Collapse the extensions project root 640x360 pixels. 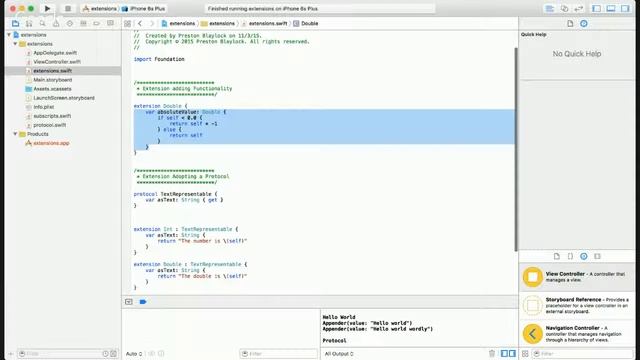[x=9, y=35]
